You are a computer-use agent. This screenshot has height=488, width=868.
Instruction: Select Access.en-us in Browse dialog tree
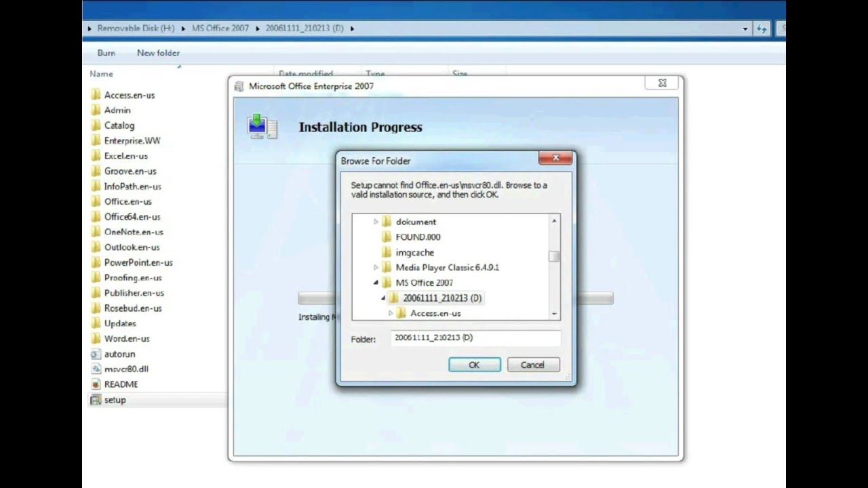pyautogui.click(x=435, y=313)
